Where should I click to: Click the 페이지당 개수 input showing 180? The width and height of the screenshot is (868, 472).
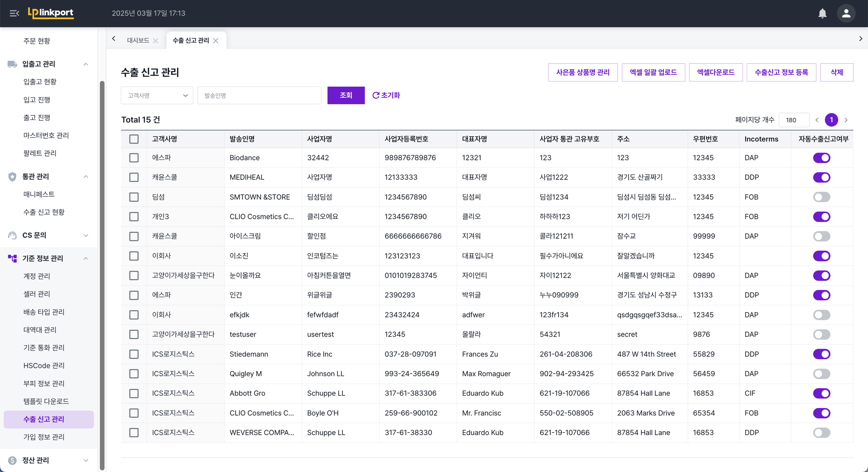pos(794,120)
